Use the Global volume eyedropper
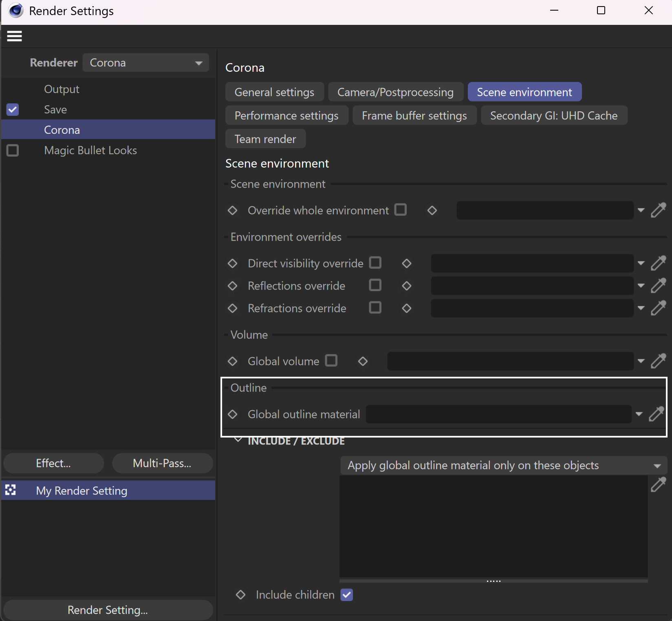The width and height of the screenshot is (672, 621). point(658,361)
